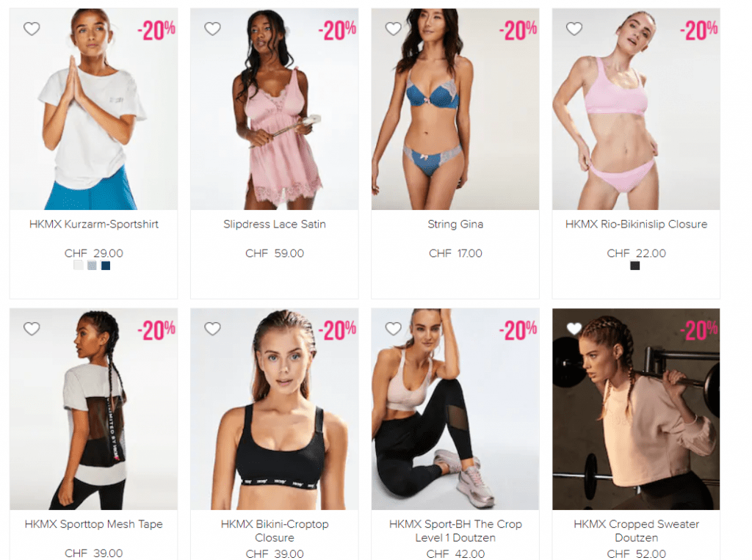This screenshot has width=752, height=560.
Task: Open HKMX Cropped Sweater Doutzen title link
Action: (x=636, y=531)
